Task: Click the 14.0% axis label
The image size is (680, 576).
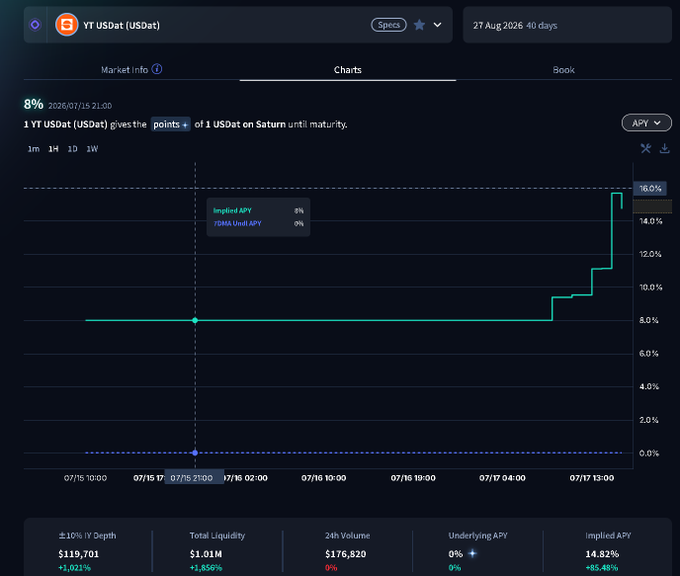Action: (651, 221)
